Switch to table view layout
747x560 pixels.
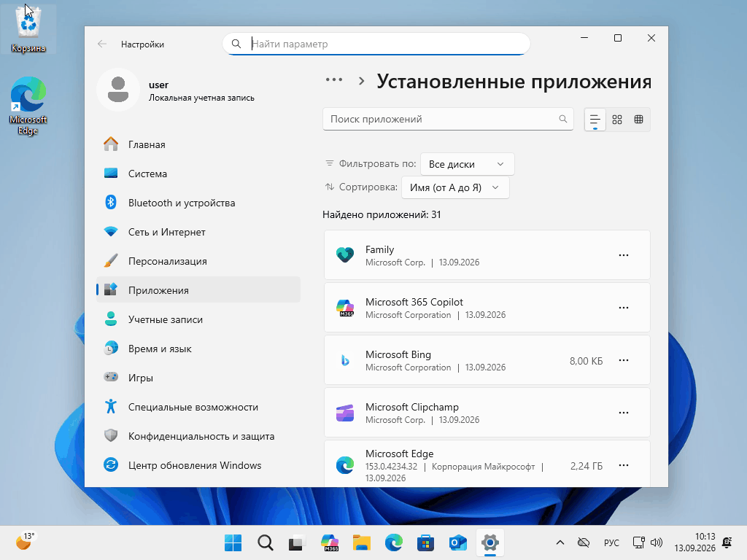[639, 120]
